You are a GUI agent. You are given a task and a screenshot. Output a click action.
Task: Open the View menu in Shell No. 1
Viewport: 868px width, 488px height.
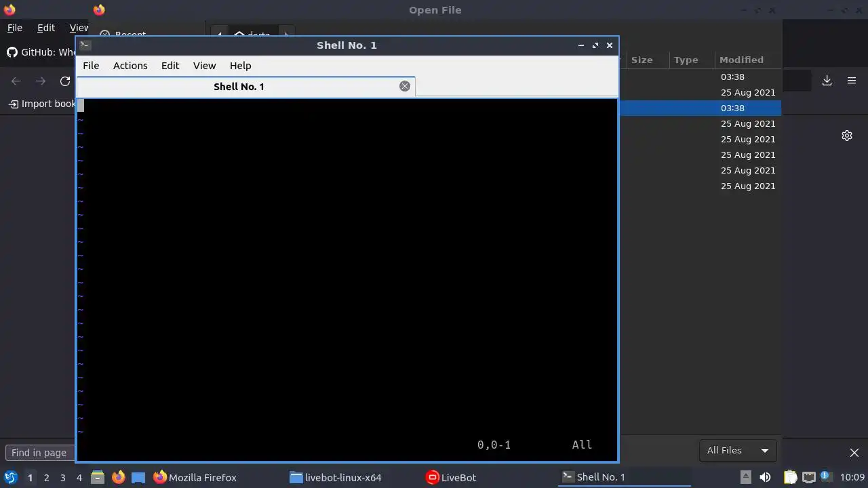point(204,66)
